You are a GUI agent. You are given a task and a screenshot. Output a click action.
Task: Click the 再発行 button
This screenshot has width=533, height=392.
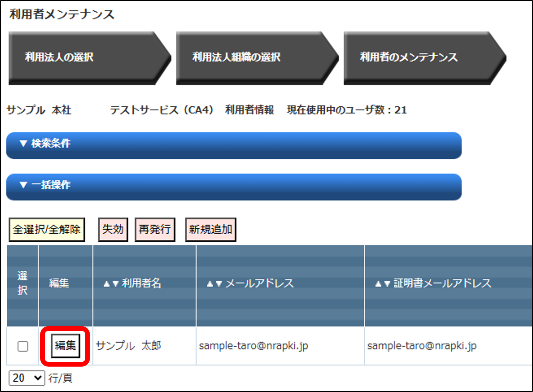pos(155,230)
